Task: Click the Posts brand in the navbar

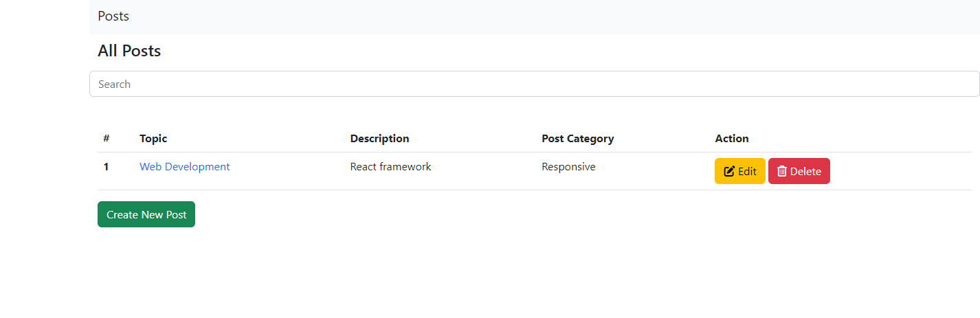Action: coord(113,16)
